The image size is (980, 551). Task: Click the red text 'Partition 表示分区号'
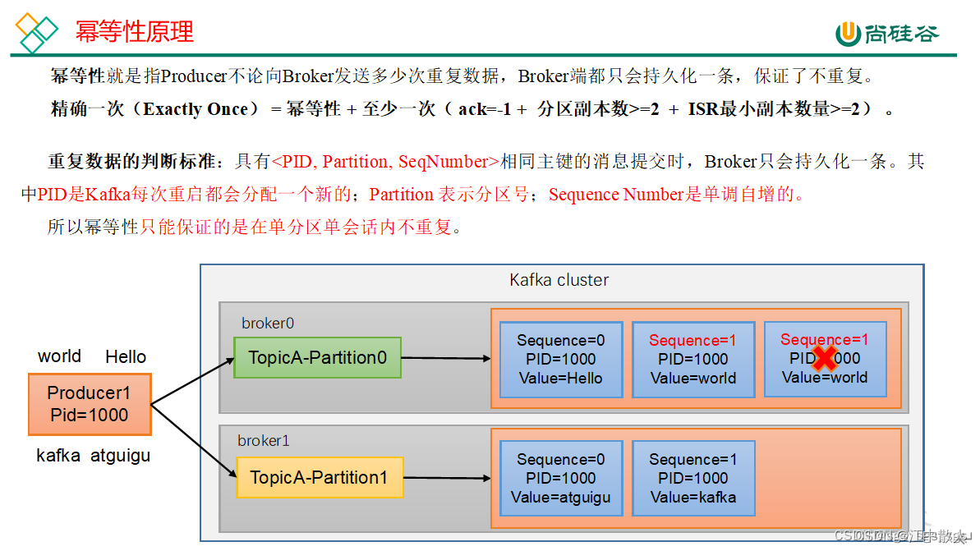click(x=449, y=195)
